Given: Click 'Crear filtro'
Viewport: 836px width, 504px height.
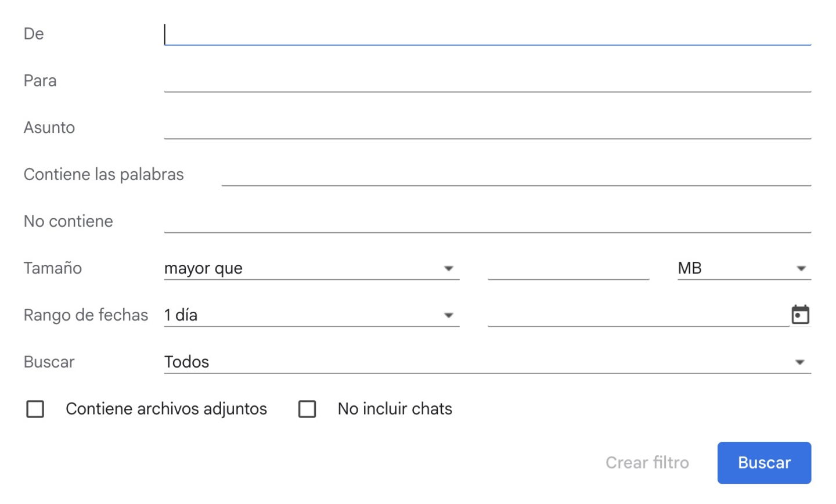Looking at the screenshot, I should point(647,463).
